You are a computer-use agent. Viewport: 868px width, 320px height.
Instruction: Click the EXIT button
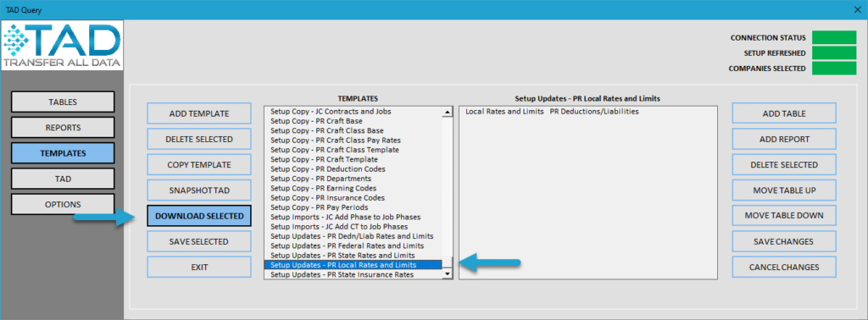199,267
